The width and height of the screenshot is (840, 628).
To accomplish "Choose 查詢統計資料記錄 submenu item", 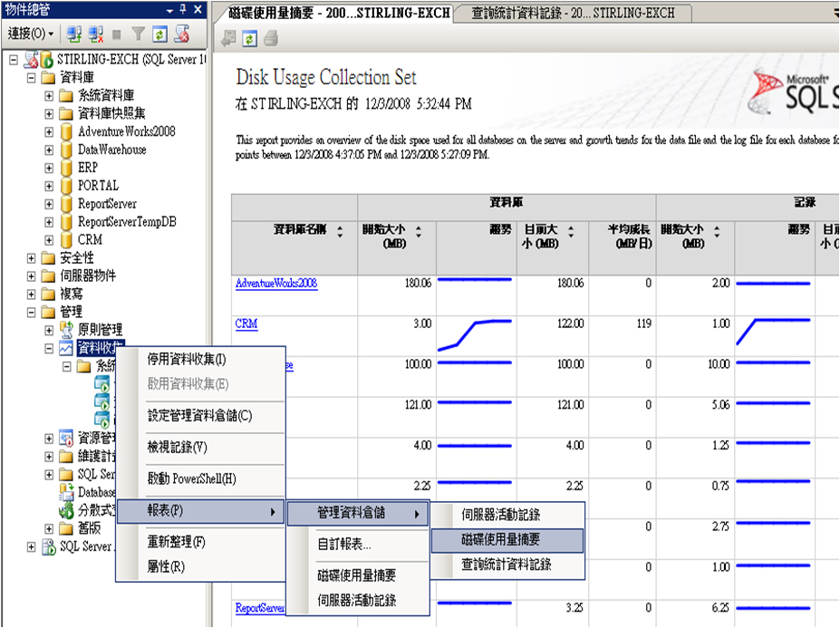I will (x=507, y=565).
